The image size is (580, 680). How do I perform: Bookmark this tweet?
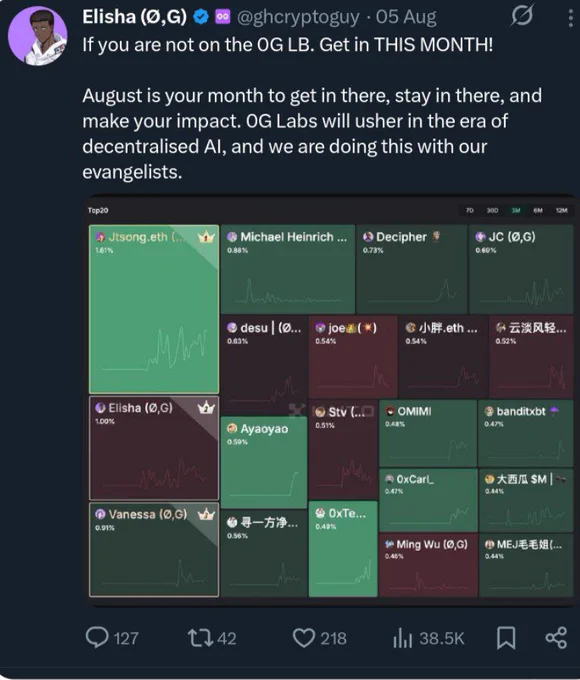506,638
